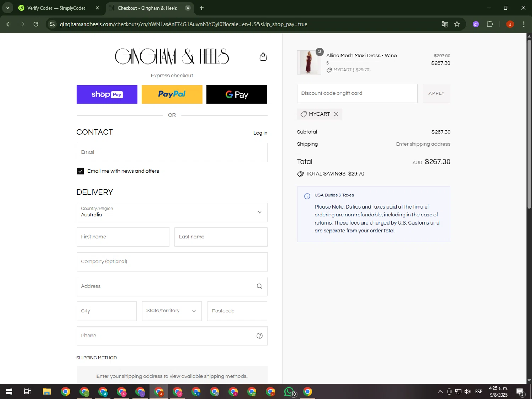Screen dimensions: 532x399
Task: Click the Postcode input field
Action: coord(237,311)
